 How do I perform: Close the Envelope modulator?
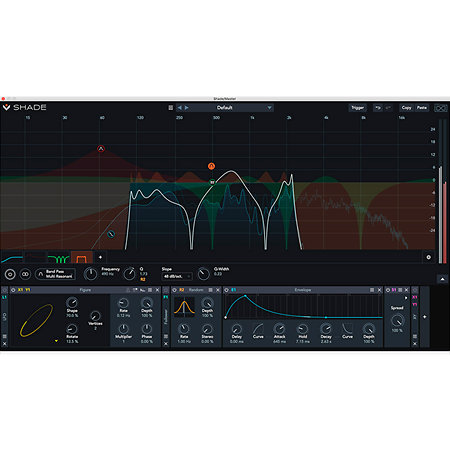379,290
